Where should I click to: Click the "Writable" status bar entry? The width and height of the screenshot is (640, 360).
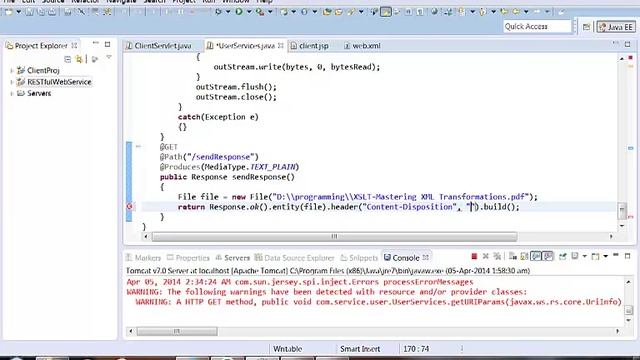tap(287, 349)
